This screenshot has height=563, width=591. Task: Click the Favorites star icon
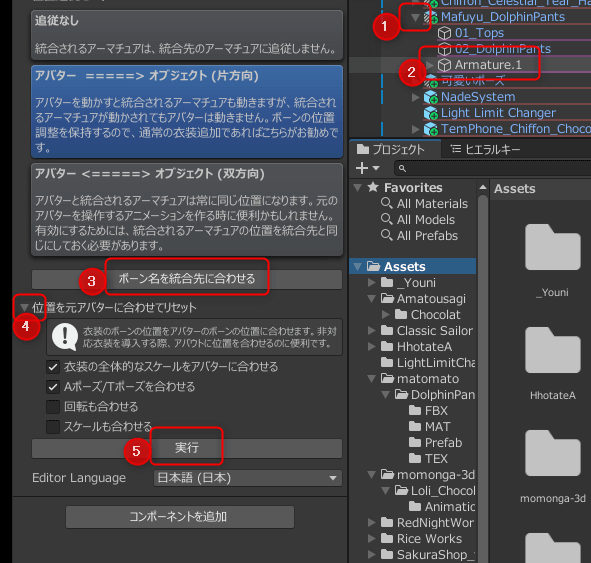(373, 187)
